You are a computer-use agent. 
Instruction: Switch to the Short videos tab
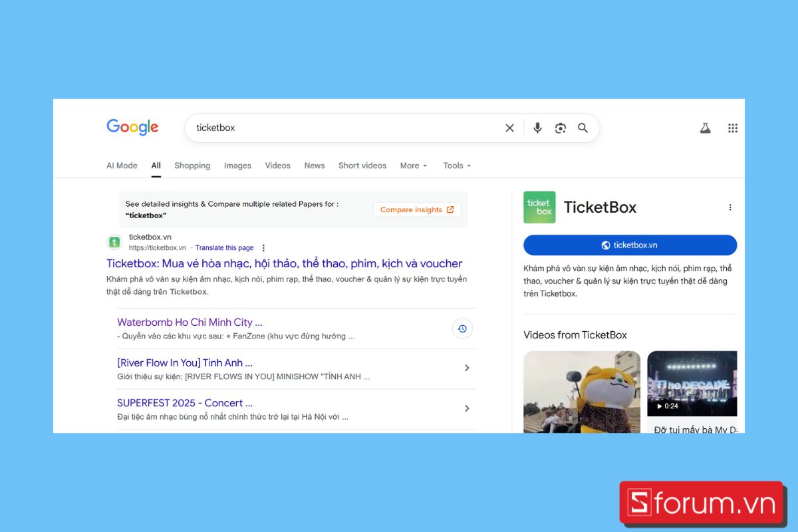coord(362,166)
